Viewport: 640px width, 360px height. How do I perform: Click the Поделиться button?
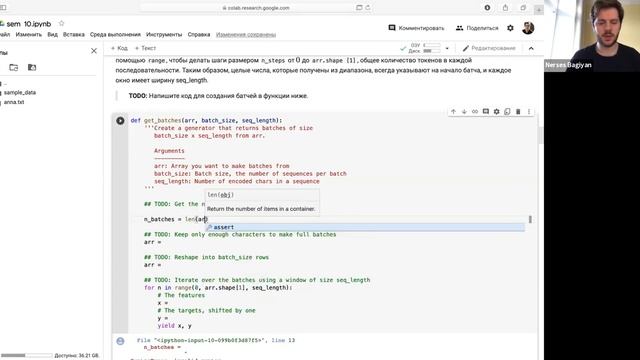coord(477,28)
